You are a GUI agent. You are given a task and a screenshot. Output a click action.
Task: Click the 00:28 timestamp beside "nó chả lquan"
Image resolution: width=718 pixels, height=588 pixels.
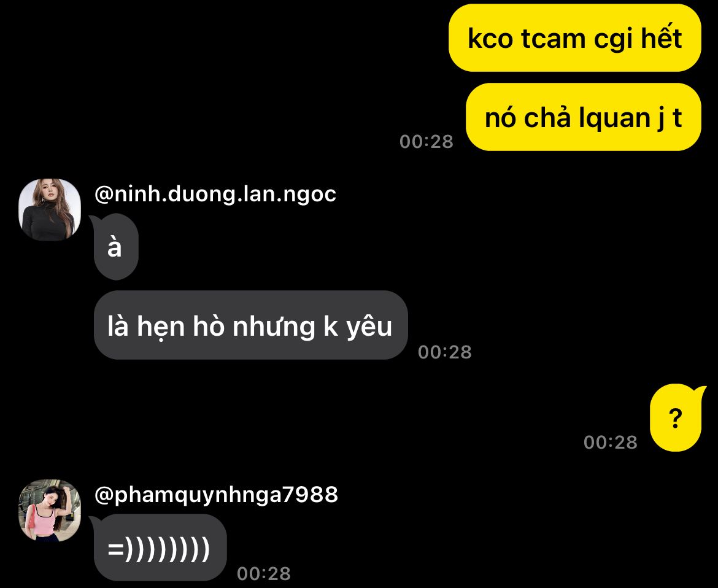click(x=427, y=142)
